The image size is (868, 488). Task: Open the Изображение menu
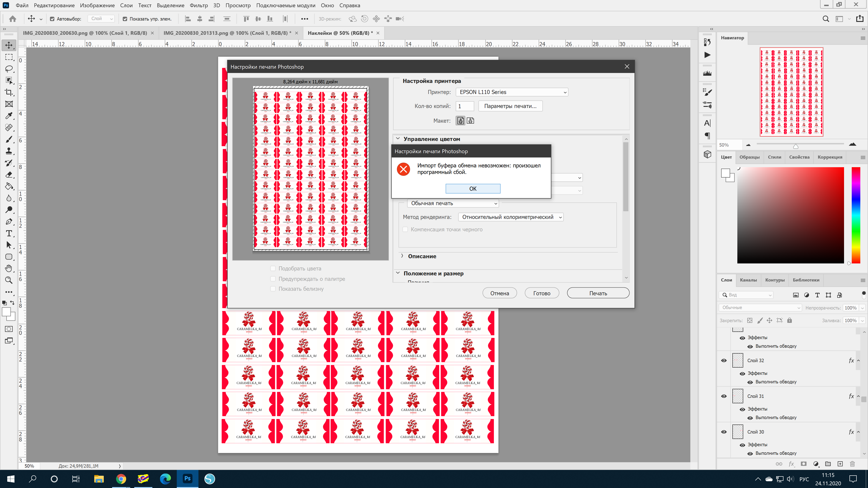click(97, 5)
